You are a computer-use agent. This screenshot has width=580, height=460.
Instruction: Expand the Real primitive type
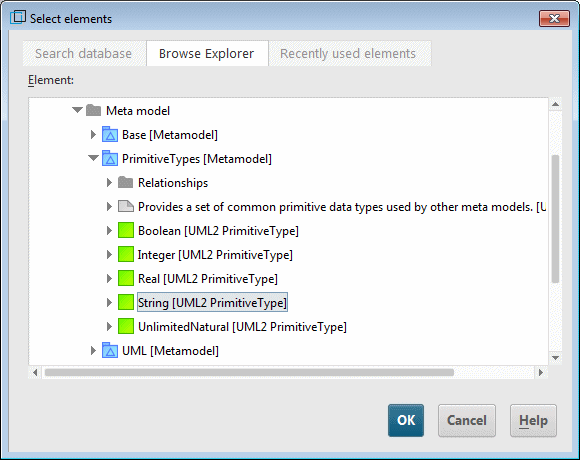(109, 278)
